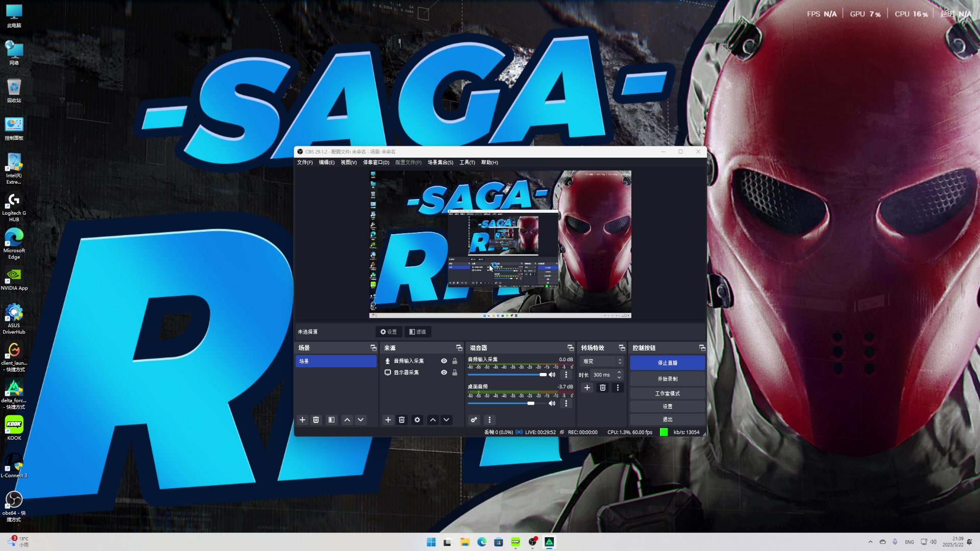Mute 音频输入采集 speaker icon
The image size is (980, 551).
(552, 374)
